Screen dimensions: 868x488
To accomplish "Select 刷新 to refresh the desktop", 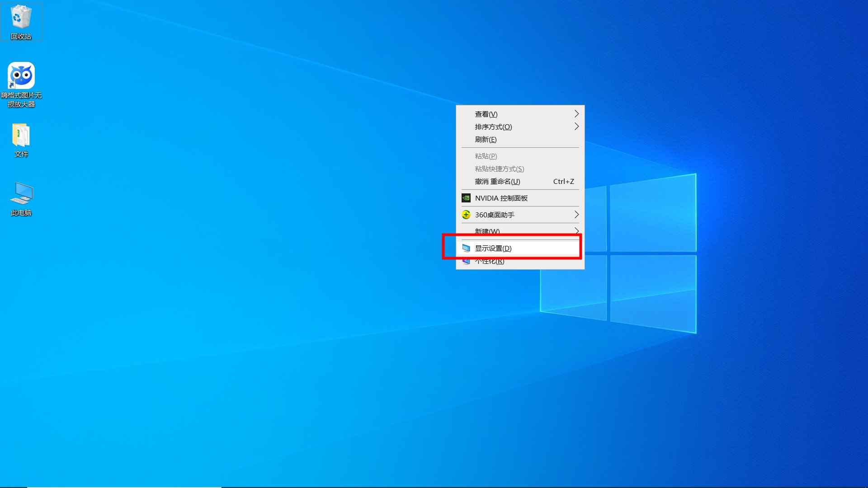I will click(485, 139).
